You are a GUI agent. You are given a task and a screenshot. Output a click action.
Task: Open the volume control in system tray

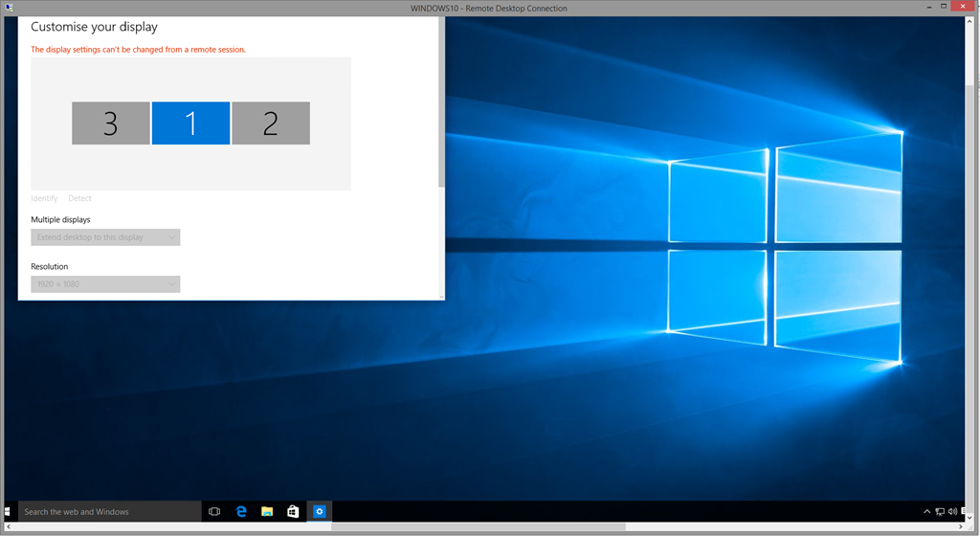tap(953, 512)
